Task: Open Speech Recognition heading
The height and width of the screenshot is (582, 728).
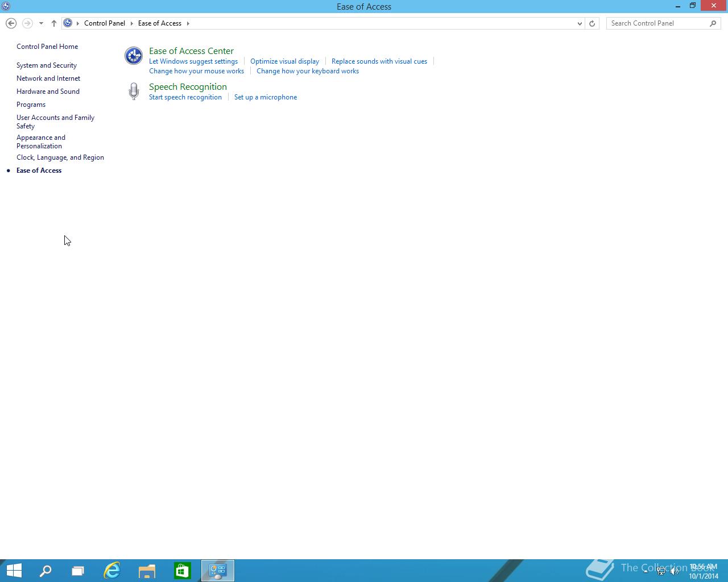Action: tap(188, 86)
